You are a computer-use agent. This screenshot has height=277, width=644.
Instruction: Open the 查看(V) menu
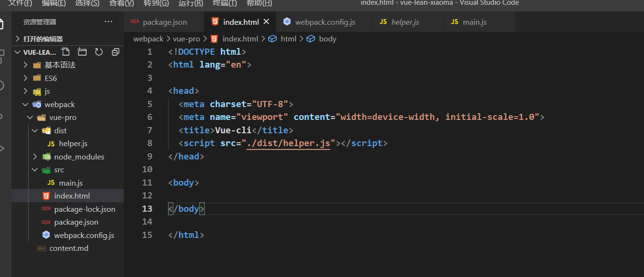[121, 3]
